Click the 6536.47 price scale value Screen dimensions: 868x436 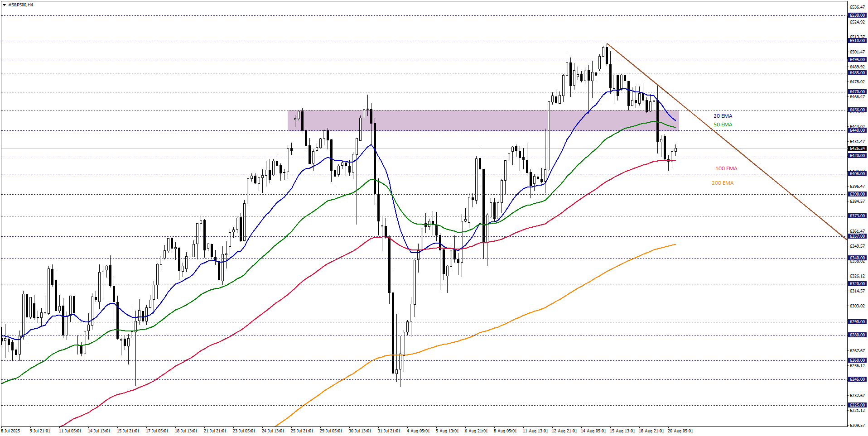point(857,7)
